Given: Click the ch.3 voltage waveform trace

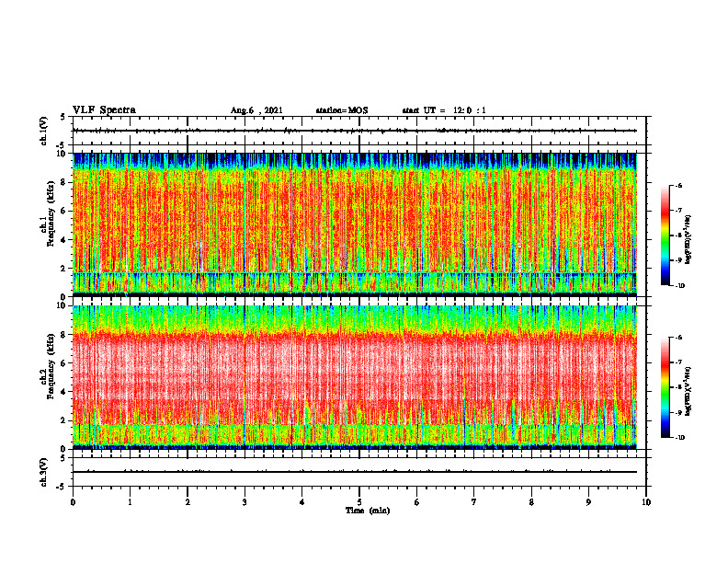Looking at the screenshot, I should click(355, 472).
